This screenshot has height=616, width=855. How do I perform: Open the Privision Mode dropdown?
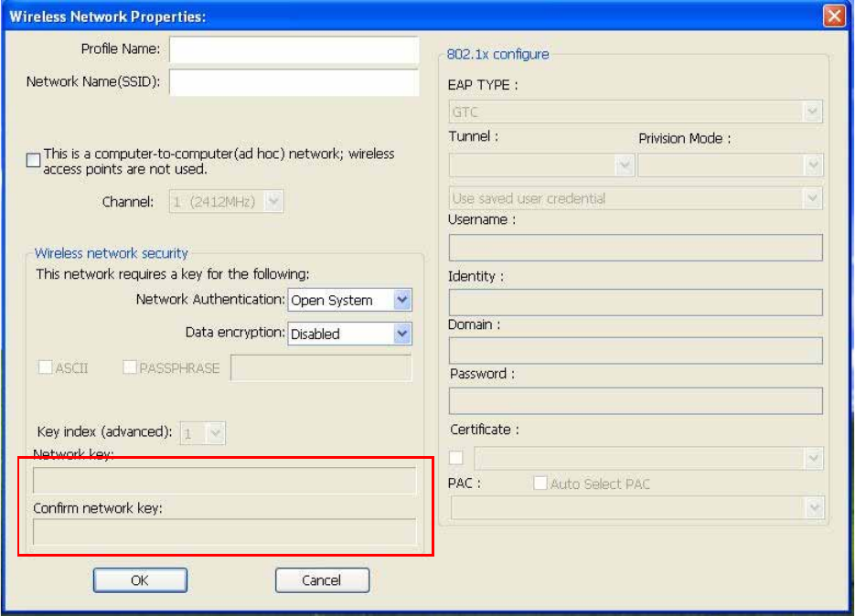point(730,165)
